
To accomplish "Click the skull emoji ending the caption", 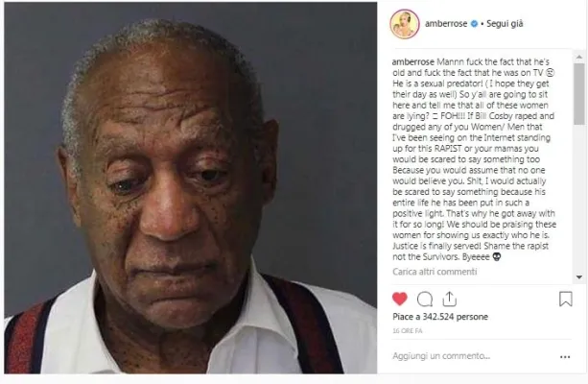I will pyautogui.click(x=497, y=256).
